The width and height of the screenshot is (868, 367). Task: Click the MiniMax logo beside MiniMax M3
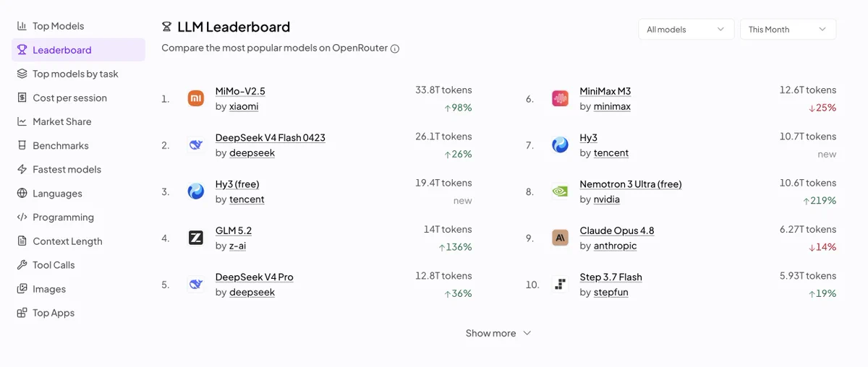(x=560, y=98)
